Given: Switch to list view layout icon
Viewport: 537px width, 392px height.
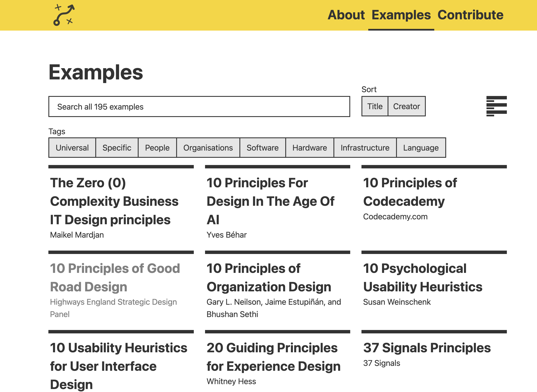Looking at the screenshot, I should click(496, 106).
